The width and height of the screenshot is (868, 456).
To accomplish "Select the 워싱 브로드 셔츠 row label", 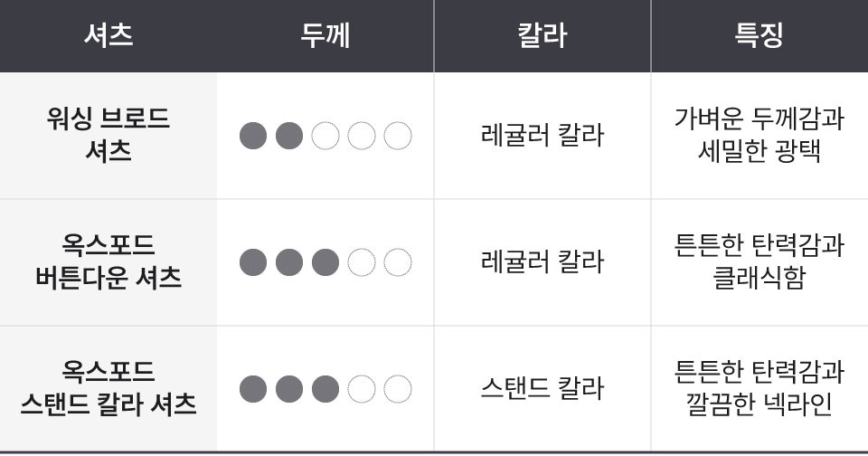I will [108, 135].
